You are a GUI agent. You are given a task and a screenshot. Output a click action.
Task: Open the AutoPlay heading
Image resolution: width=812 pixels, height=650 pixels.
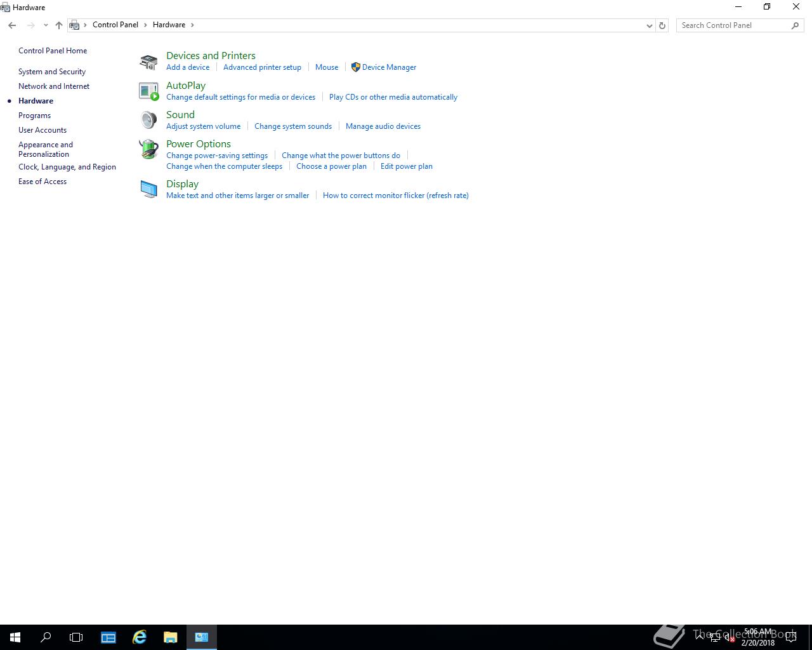click(186, 86)
